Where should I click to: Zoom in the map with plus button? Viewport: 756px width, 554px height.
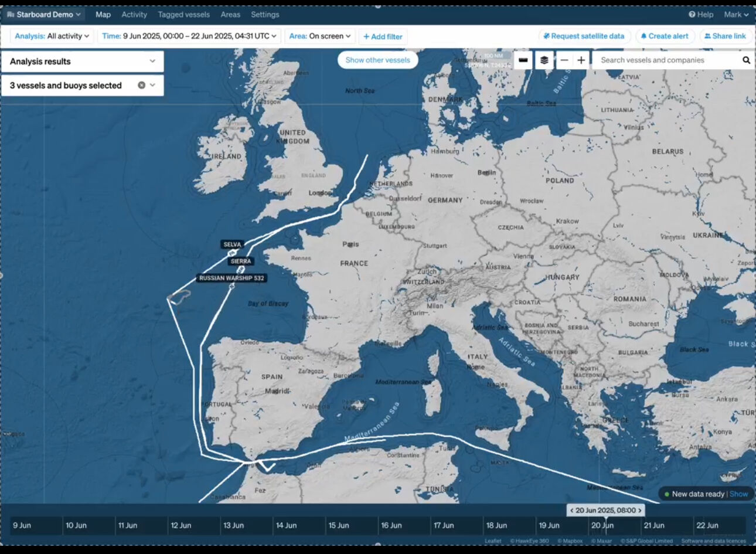click(x=581, y=60)
